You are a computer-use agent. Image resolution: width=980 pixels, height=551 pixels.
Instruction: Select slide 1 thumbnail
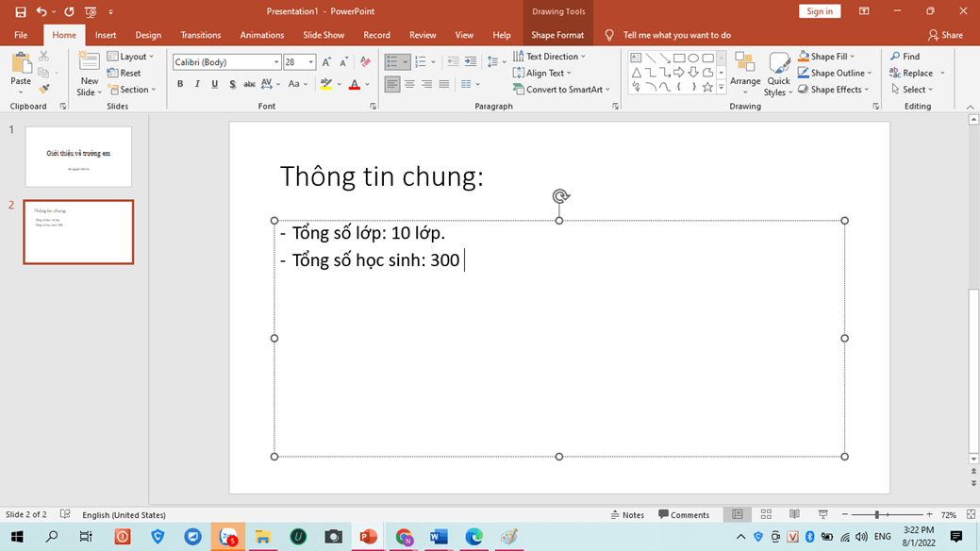[78, 157]
